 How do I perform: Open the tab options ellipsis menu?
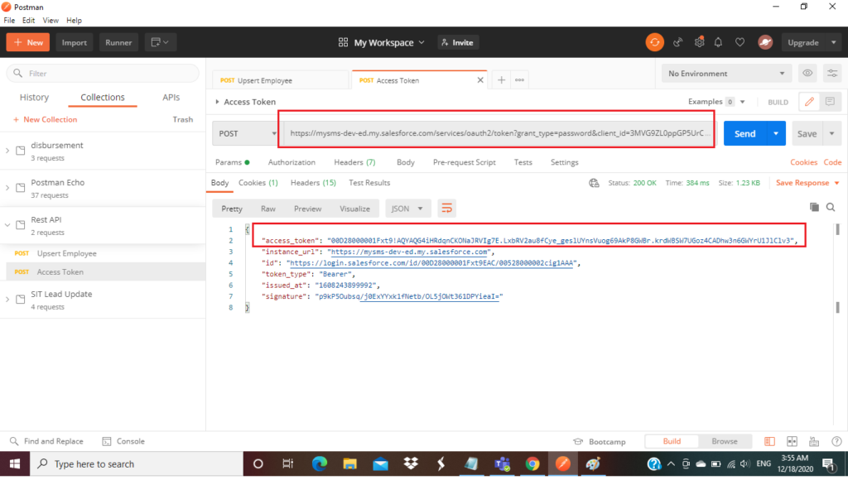tap(519, 80)
